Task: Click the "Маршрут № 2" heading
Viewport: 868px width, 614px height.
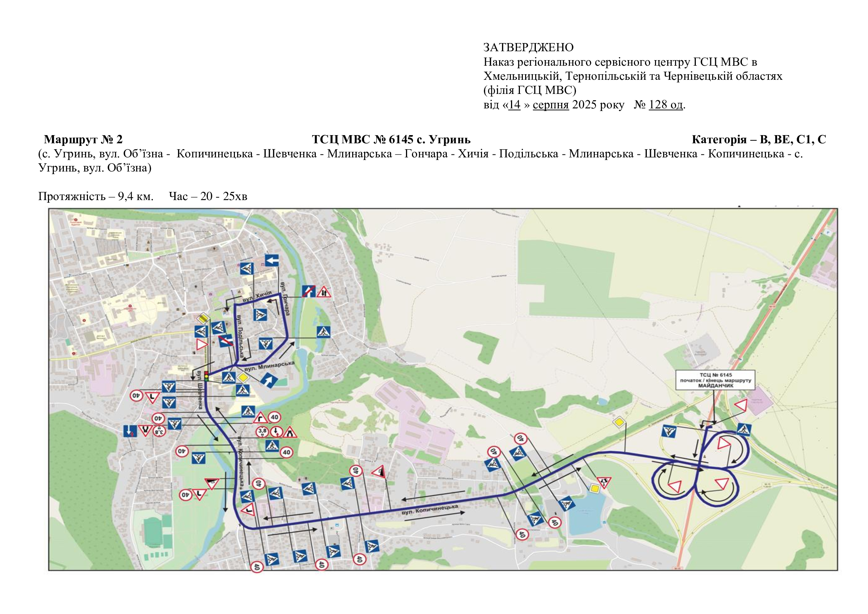Action: click(83, 140)
